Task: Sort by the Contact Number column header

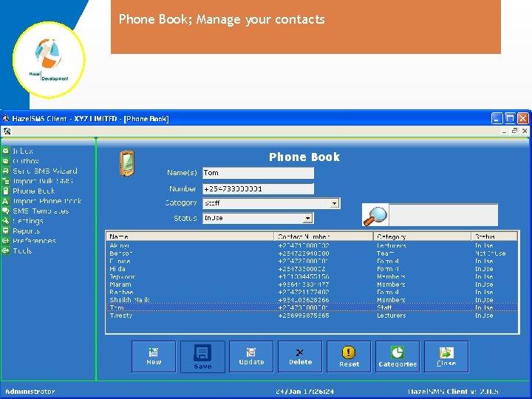Action: point(324,236)
